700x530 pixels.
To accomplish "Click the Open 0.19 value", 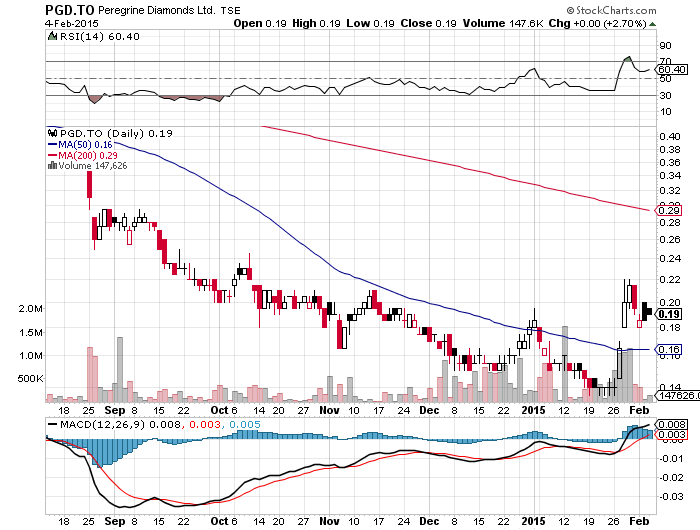I will click(x=260, y=23).
